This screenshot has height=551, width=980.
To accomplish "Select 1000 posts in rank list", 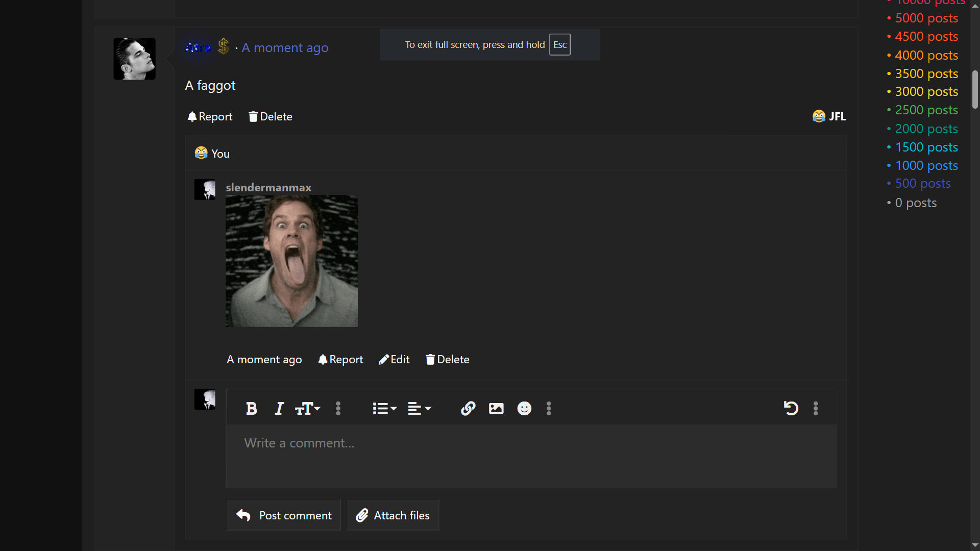I will tap(926, 166).
